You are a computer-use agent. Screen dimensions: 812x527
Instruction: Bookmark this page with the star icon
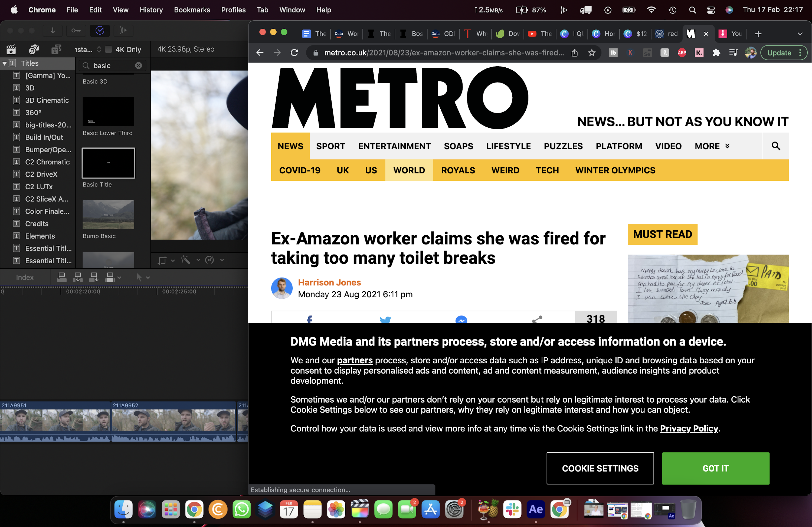click(592, 53)
